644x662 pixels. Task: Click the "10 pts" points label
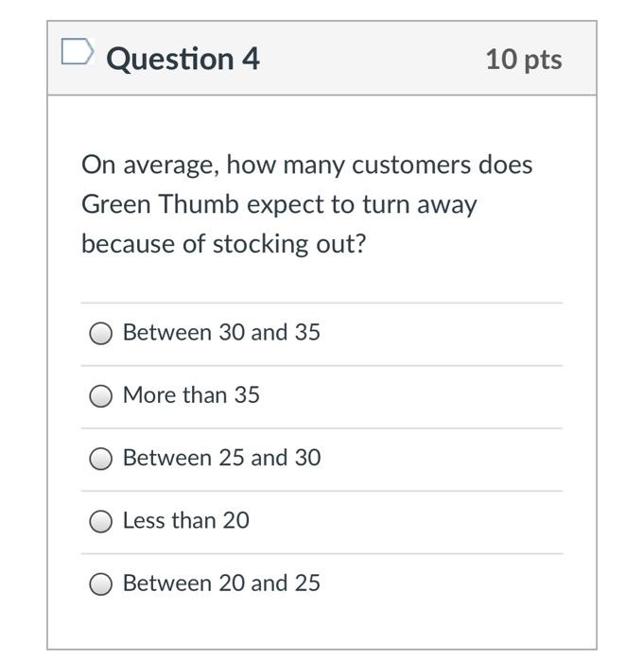click(x=524, y=59)
